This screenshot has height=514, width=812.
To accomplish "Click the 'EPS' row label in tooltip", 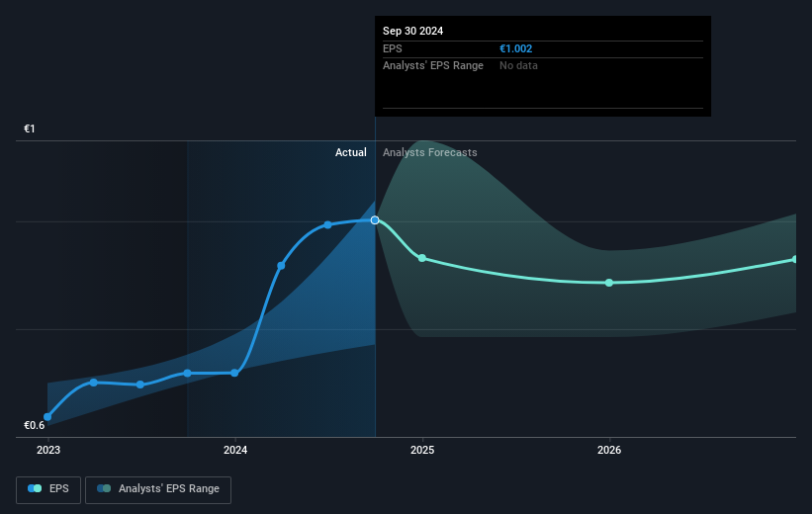I will coord(392,48).
